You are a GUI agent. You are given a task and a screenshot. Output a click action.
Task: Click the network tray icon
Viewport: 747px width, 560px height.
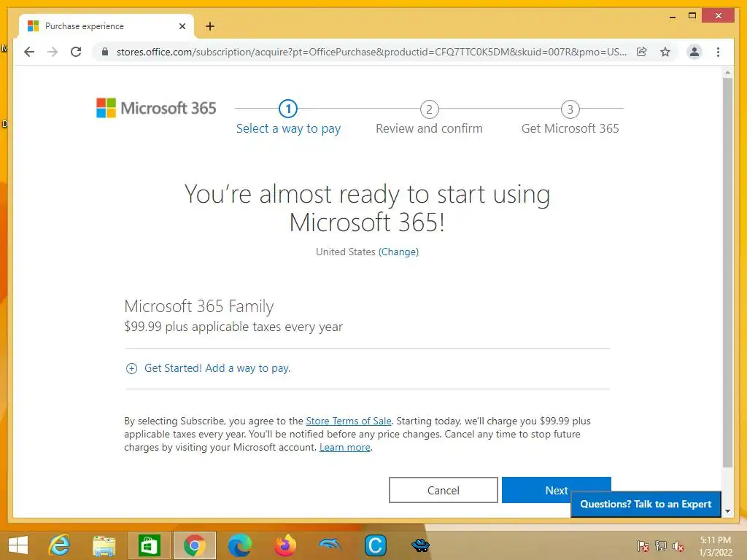tap(661, 545)
